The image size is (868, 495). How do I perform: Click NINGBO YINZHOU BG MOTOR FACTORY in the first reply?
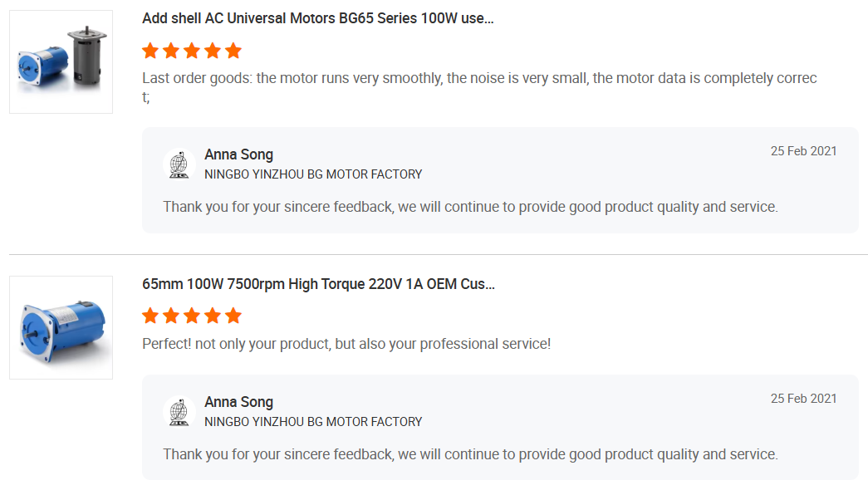[313, 174]
